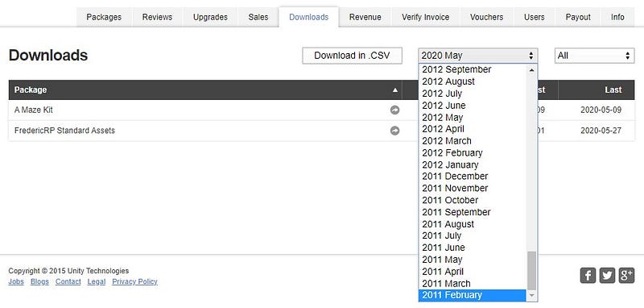Pick 2012 January in the month list
This screenshot has height=308, width=644.
(x=473, y=164)
